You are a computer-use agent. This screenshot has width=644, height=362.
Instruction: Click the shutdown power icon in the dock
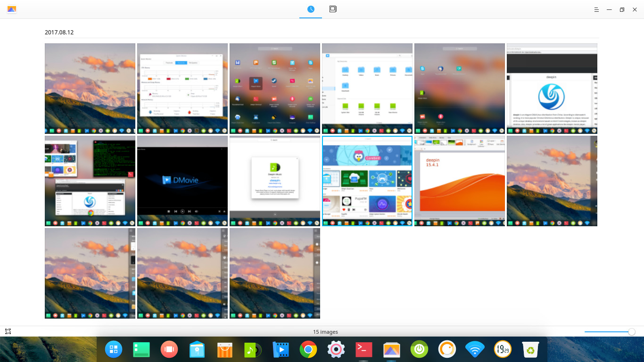click(419, 349)
